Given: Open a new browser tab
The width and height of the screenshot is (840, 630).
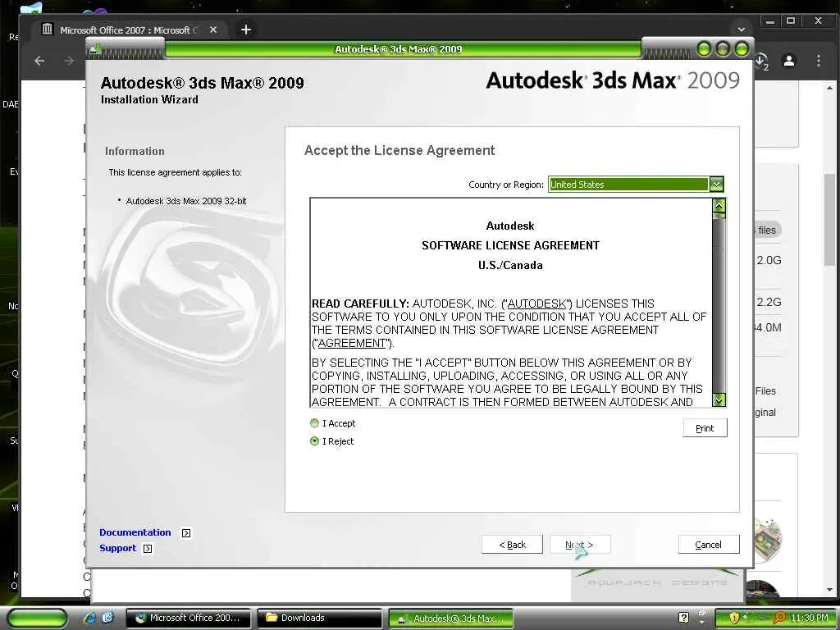Looking at the screenshot, I should click(x=246, y=30).
